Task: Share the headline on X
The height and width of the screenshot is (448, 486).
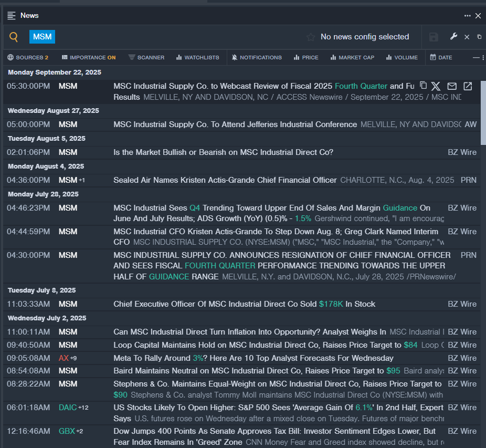Action: coord(436,86)
